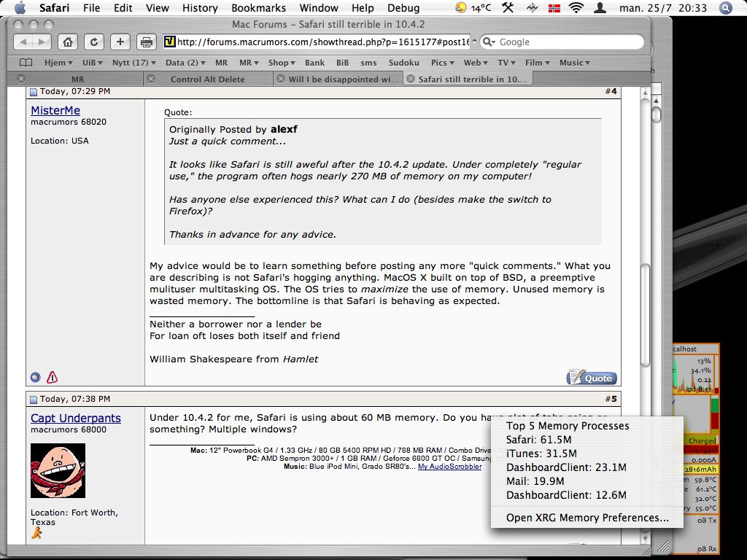The image size is (747, 560).
Task: Expand the Film bookmarks folder
Action: 538,63
